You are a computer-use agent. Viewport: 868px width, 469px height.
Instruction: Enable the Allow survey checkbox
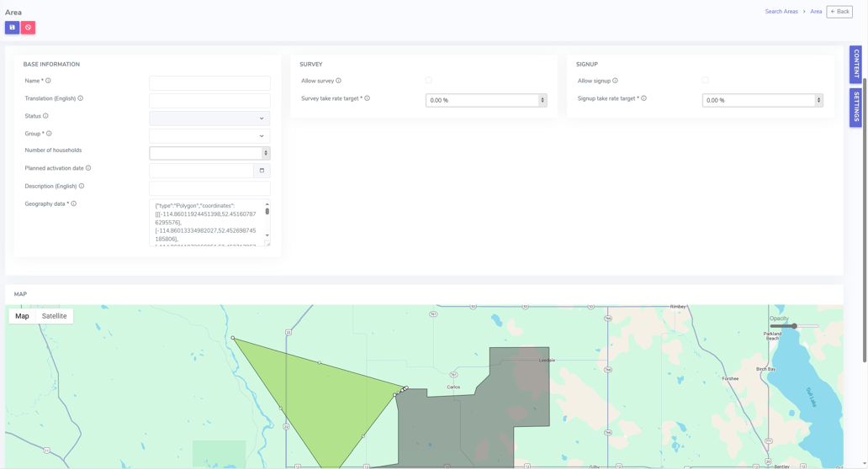429,81
